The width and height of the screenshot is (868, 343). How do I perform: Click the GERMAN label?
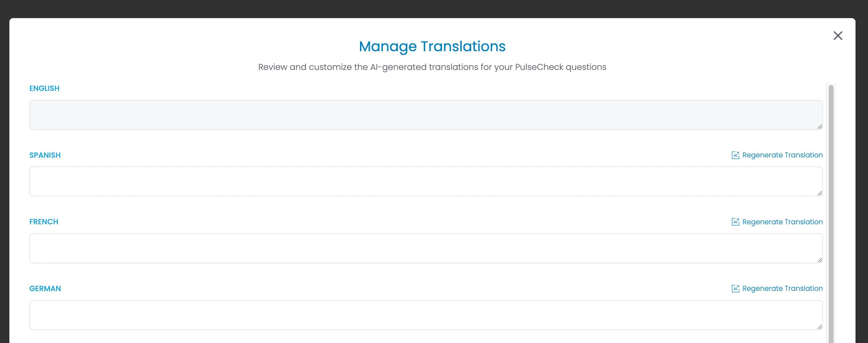pos(45,288)
